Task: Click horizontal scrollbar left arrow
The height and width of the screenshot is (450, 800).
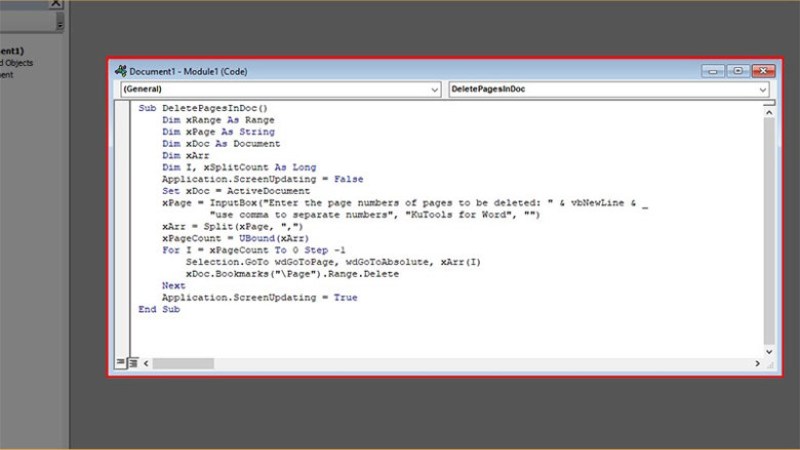Action: 146,363
